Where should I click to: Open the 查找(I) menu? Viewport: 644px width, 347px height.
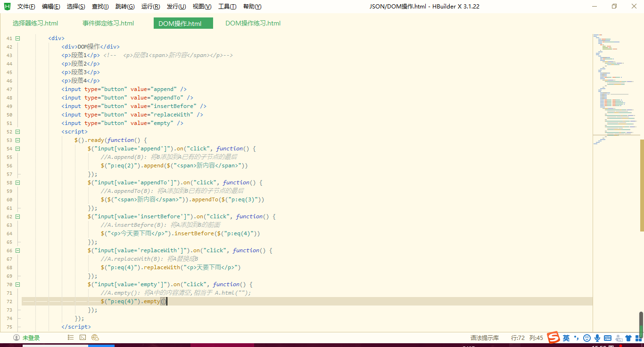point(100,7)
